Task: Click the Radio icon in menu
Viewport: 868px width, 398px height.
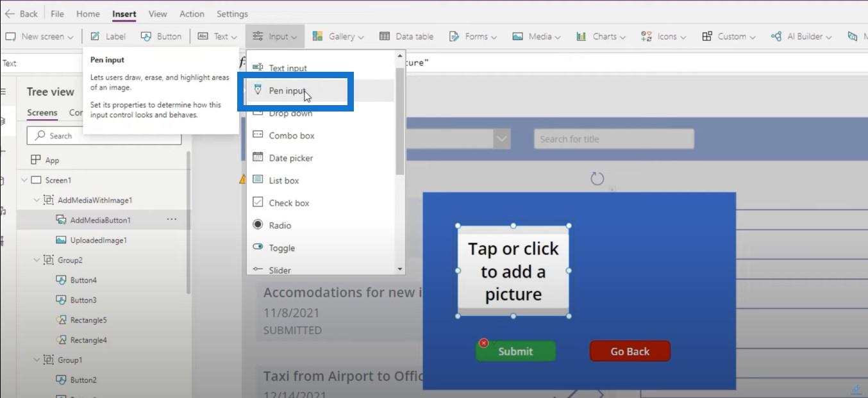Action: pyautogui.click(x=258, y=224)
